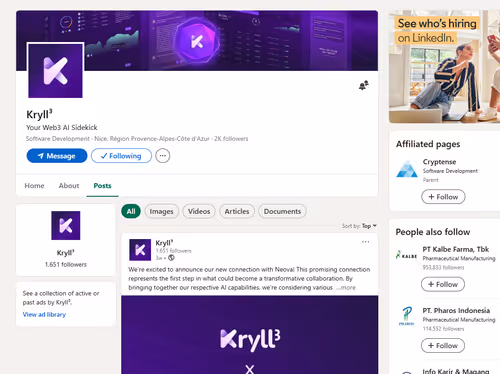Click the PT Kalbe Farma logo

click(406, 255)
